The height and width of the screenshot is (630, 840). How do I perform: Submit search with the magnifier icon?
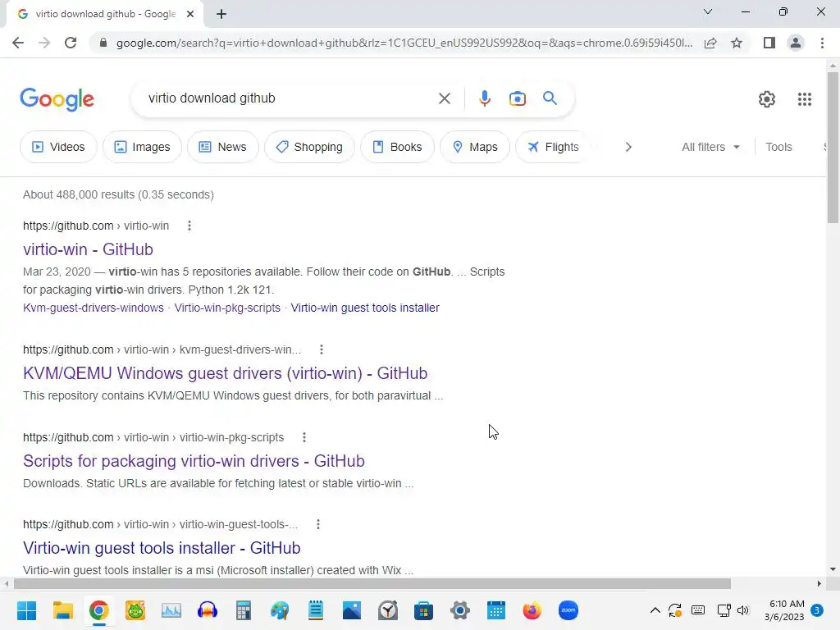(x=550, y=98)
